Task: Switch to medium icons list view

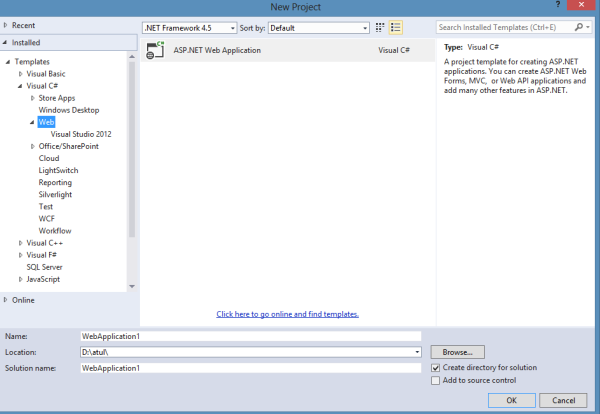Action: (395, 28)
